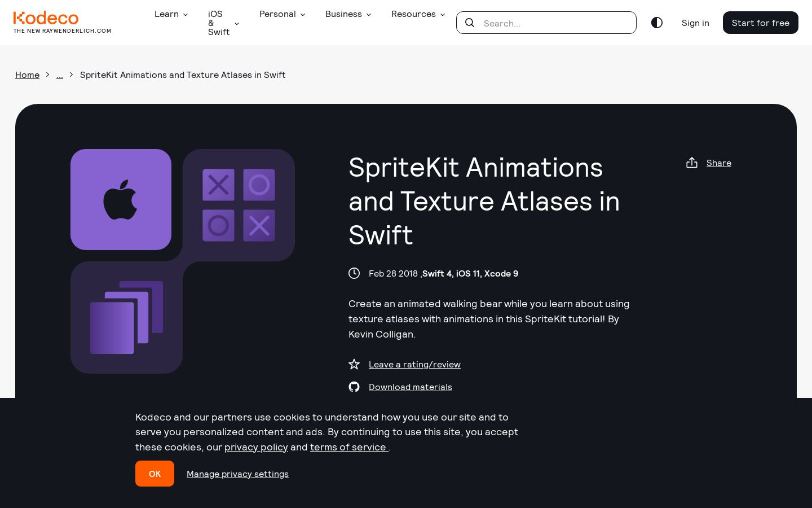This screenshot has height=508, width=812.
Task: Click the tic-tac-toe game tile
Action: point(239,205)
